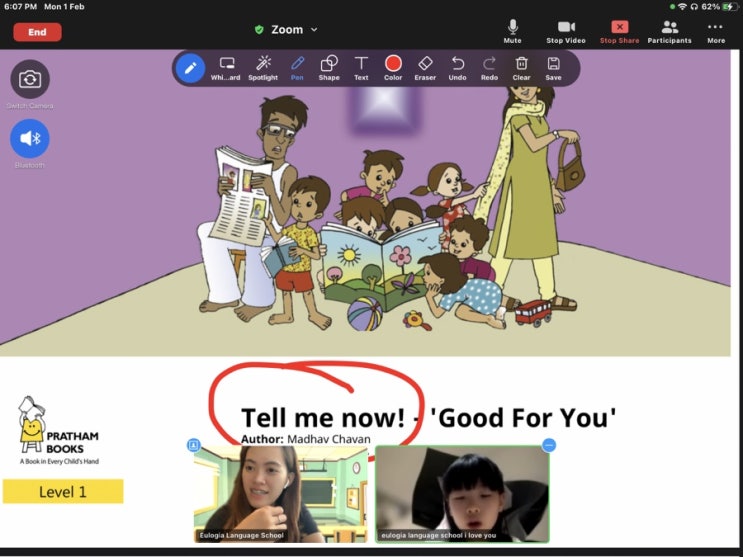Clear all annotations
This screenshot has width=743, height=557.
tap(521, 69)
